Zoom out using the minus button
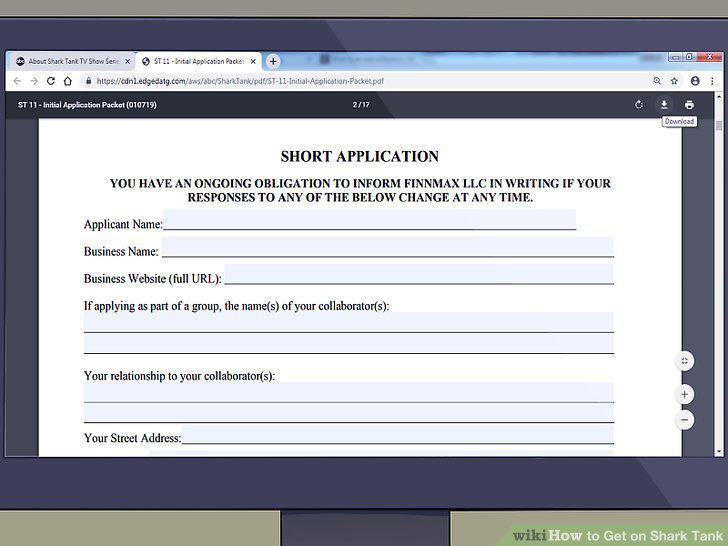728x546 pixels. click(x=684, y=420)
